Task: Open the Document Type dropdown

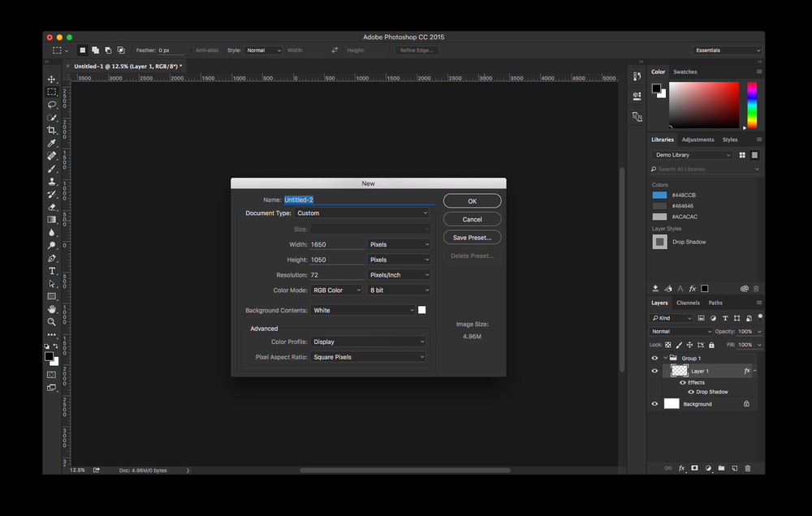Action: coord(361,213)
